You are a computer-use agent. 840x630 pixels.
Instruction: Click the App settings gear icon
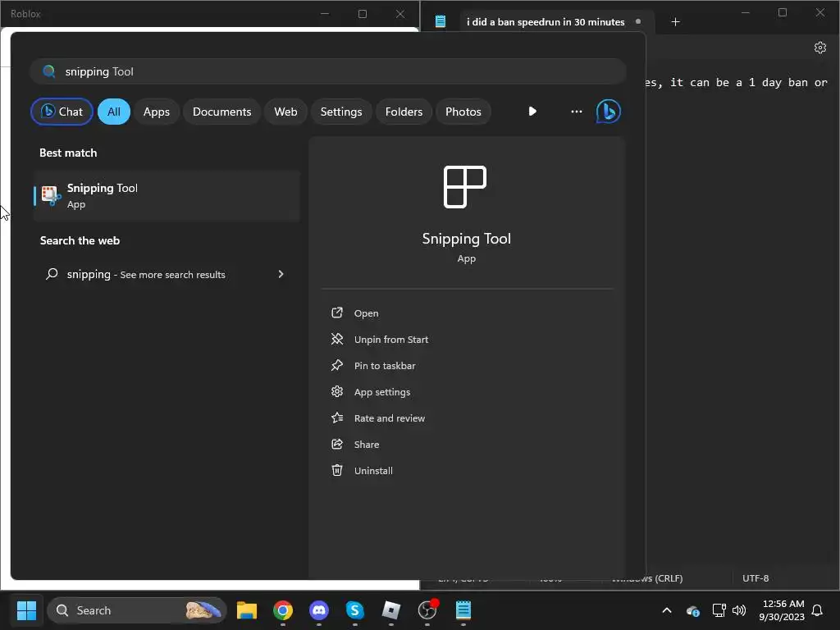click(337, 391)
